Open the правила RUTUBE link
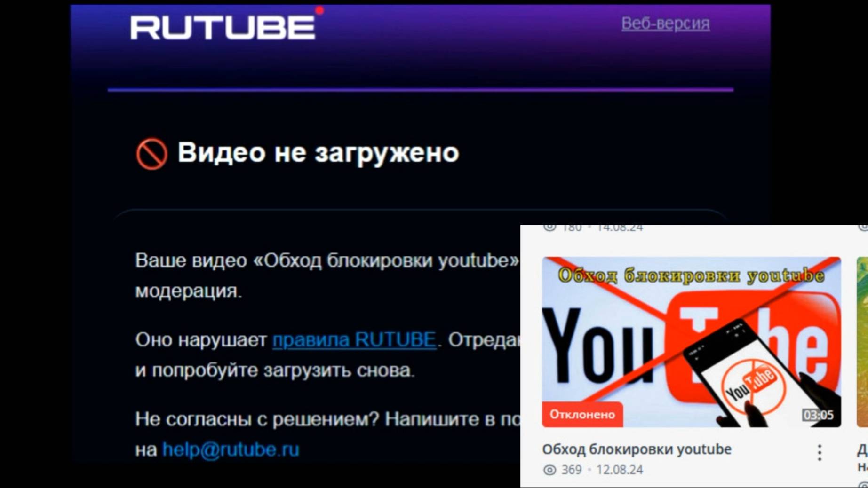868x488 pixels. [x=354, y=339]
